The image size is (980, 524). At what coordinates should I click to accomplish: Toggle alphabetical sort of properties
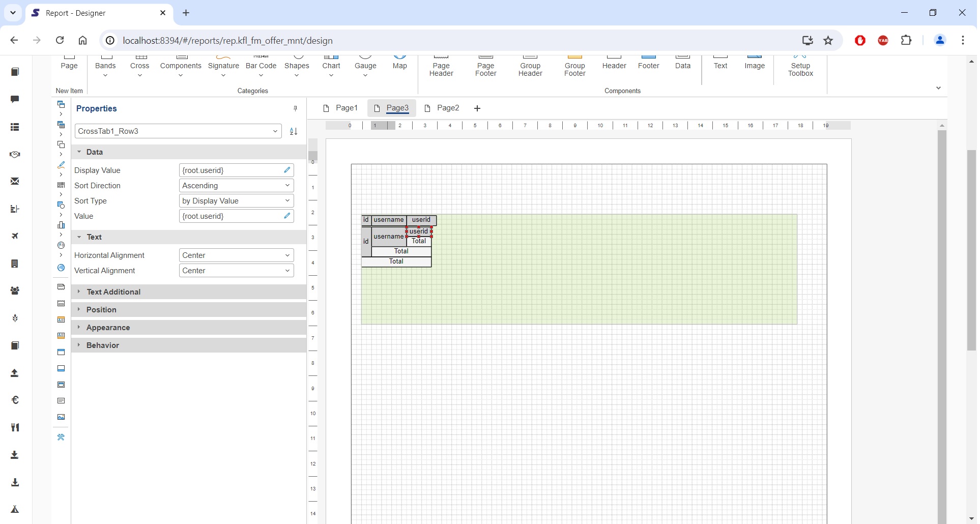(294, 131)
